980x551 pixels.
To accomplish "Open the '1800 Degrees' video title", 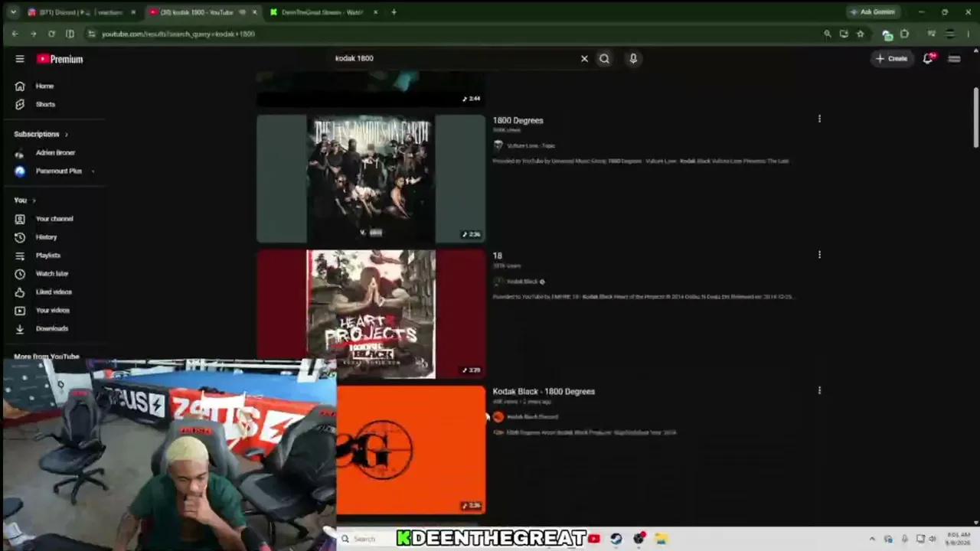I will click(518, 120).
